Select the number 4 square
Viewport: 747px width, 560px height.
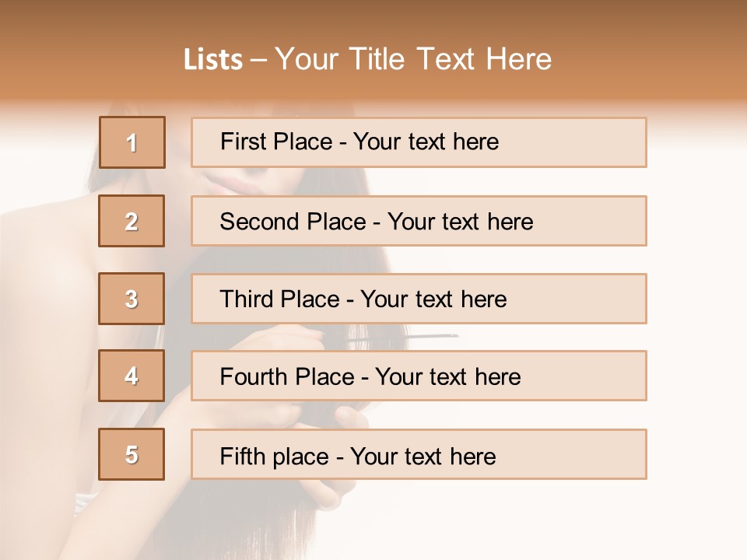tap(132, 376)
